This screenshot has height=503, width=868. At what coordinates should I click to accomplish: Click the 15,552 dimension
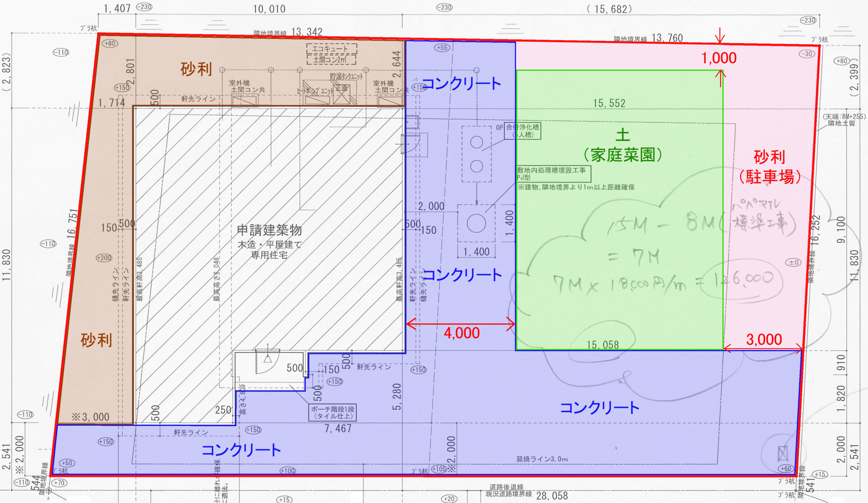click(x=609, y=103)
